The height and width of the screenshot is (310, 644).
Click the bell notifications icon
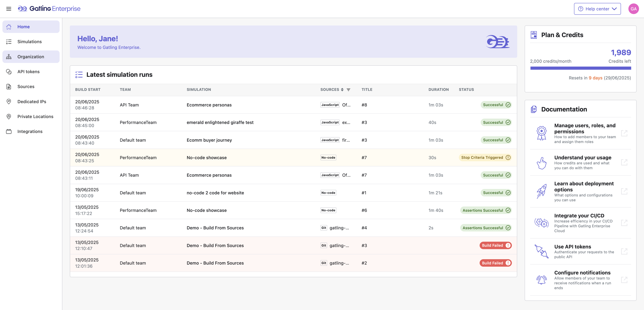pyautogui.click(x=541, y=280)
